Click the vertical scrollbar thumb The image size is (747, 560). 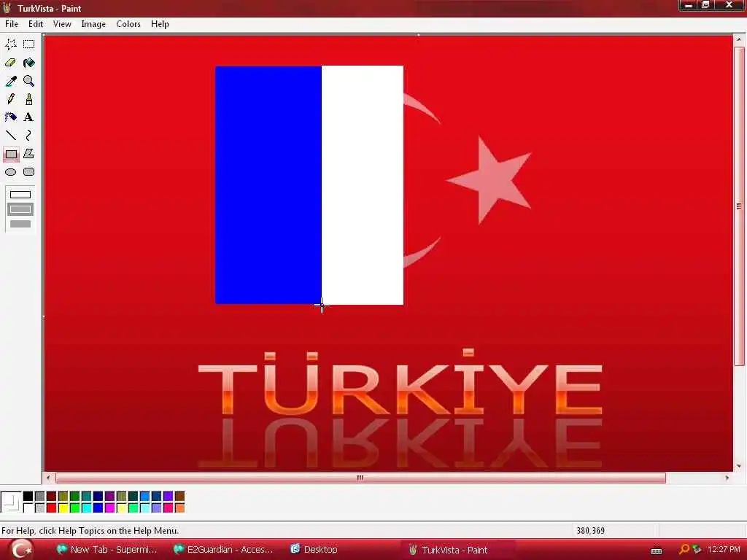(739, 206)
